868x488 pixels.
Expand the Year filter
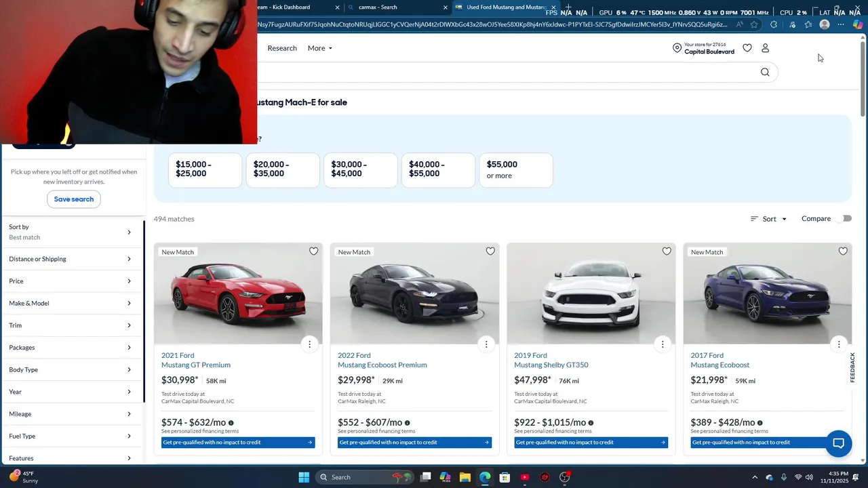coord(71,392)
